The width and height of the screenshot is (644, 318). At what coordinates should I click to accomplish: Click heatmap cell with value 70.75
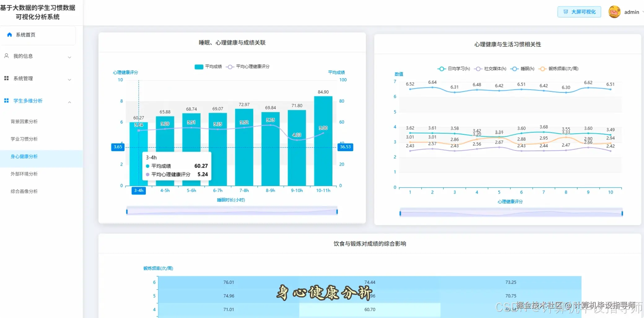(x=511, y=296)
